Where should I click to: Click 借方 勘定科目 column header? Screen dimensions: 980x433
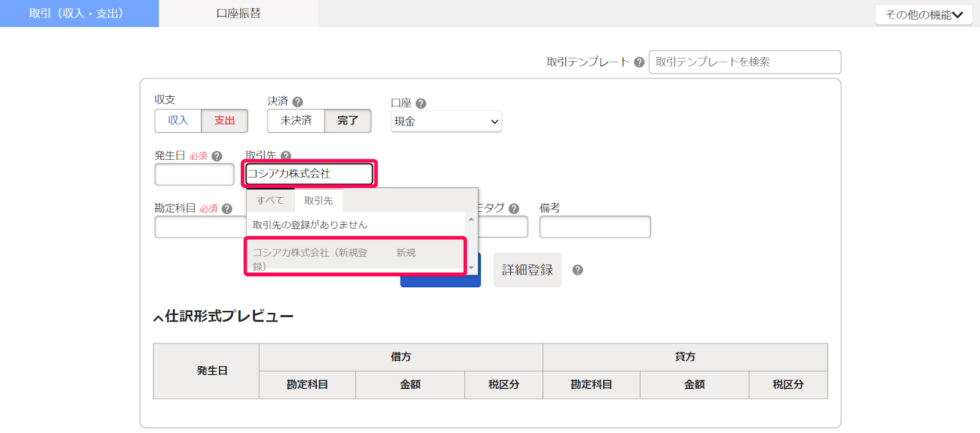click(x=307, y=385)
